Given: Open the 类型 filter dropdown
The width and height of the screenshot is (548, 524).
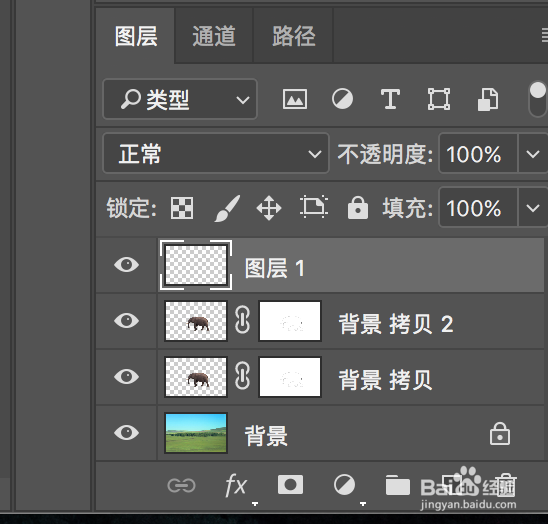Looking at the screenshot, I should (180, 99).
